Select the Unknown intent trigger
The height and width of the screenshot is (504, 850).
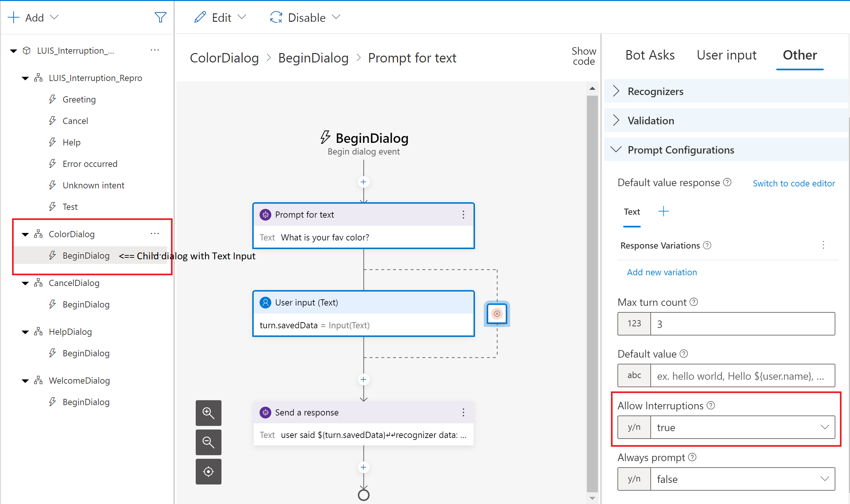(x=93, y=185)
